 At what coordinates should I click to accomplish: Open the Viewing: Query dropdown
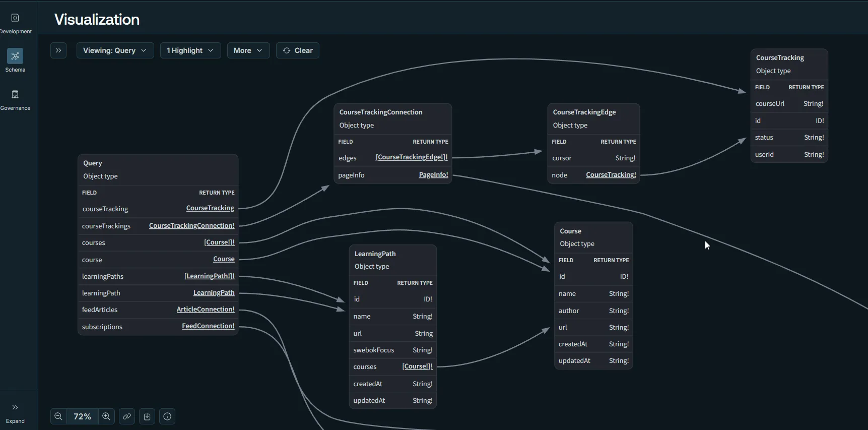click(115, 50)
